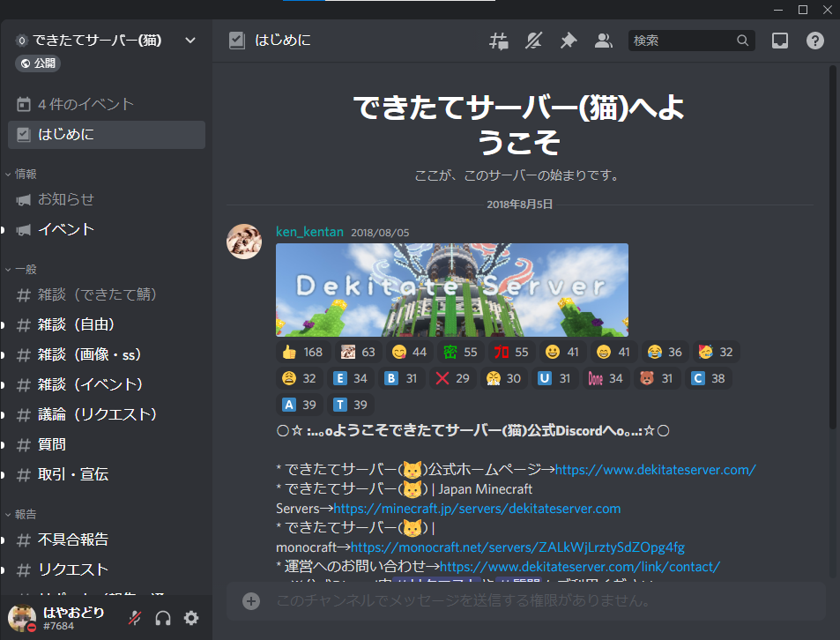Toggle thumbs up reaction 168

(x=302, y=352)
